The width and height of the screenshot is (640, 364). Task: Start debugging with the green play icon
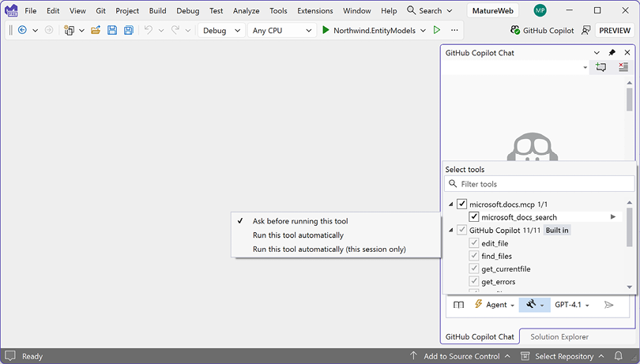click(326, 30)
